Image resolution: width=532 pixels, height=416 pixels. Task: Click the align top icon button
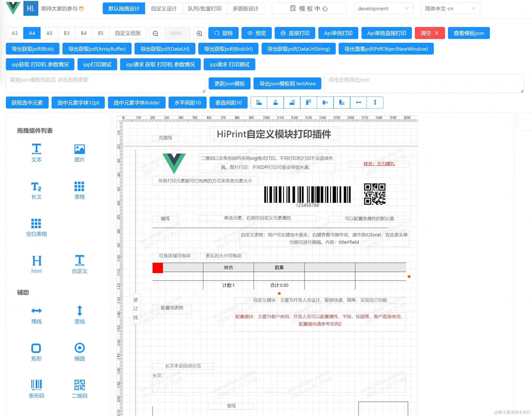coord(309,103)
